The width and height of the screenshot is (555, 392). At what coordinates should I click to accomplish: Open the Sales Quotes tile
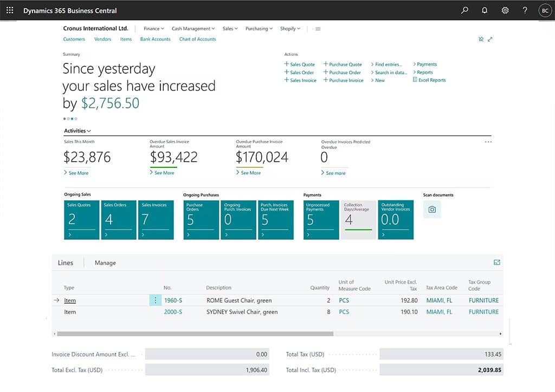(x=82, y=220)
